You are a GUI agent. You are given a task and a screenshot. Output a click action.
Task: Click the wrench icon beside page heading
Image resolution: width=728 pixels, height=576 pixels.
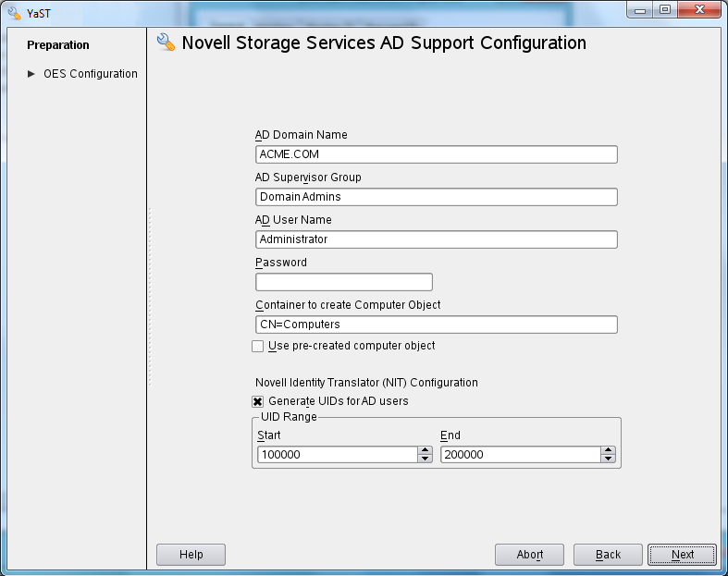point(167,43)
